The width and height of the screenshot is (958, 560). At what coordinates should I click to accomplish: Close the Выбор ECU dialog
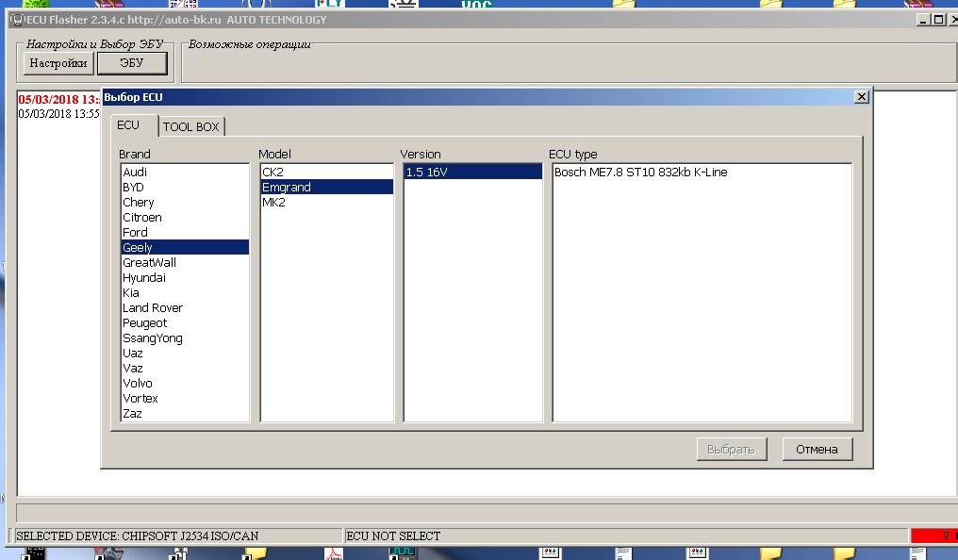(862, 96)
